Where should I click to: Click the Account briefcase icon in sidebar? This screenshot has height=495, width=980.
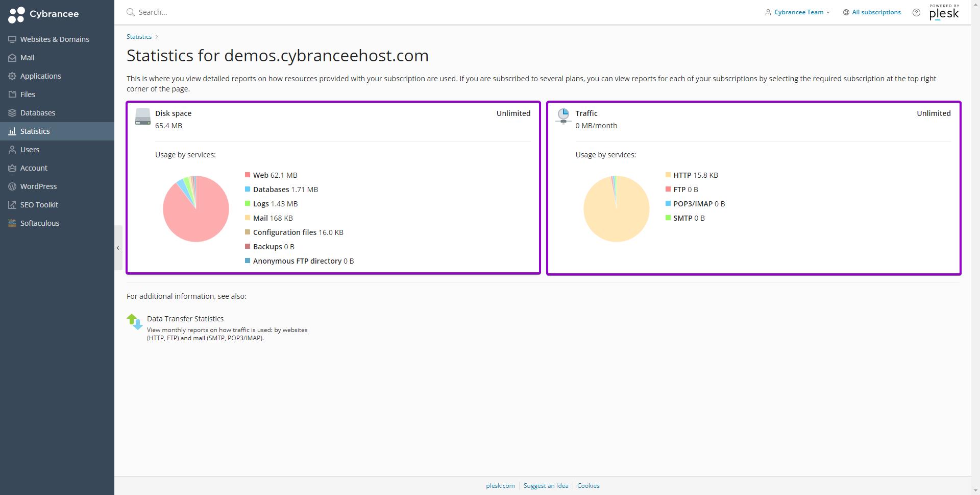point(12,168)
